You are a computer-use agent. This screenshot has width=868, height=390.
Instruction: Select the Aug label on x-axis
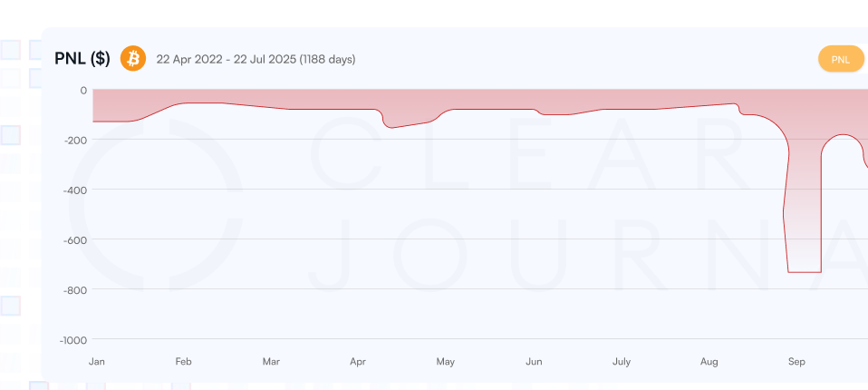[x=709, y=362]
